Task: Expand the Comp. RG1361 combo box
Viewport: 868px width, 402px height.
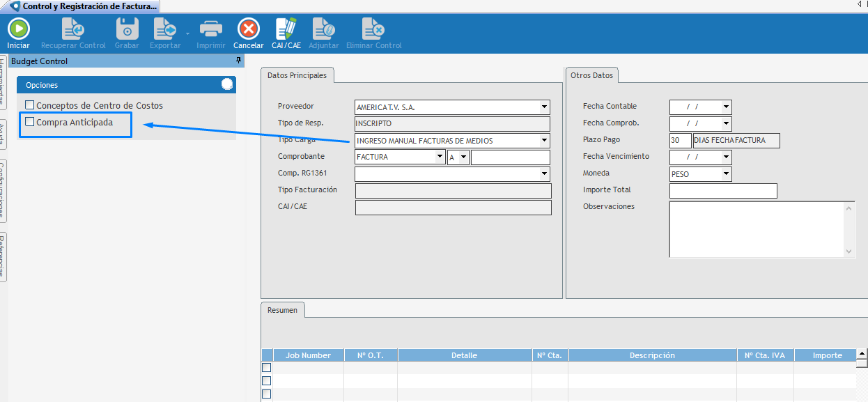Action: pos(543,174)
